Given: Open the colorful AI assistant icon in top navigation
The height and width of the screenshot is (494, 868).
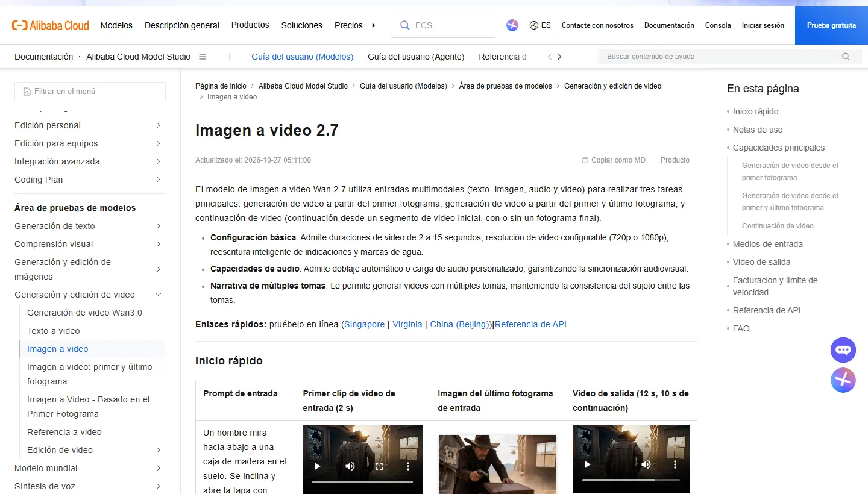Looking at the screenshot, I should point(512,25).
